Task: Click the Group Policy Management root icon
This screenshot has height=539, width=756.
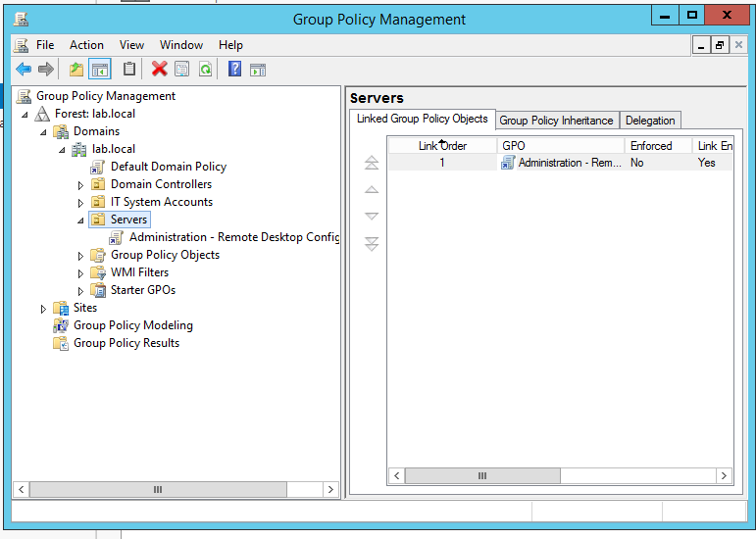Action: point(24,96)
